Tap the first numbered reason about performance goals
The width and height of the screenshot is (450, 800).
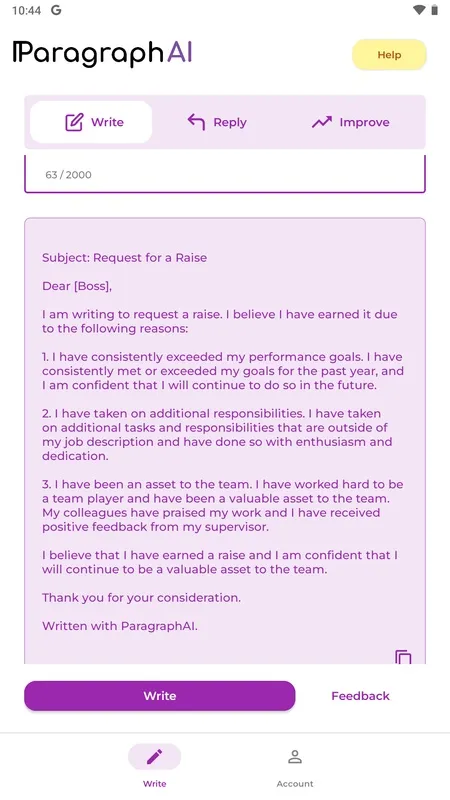pyautogui.click(x=223, y=371)
